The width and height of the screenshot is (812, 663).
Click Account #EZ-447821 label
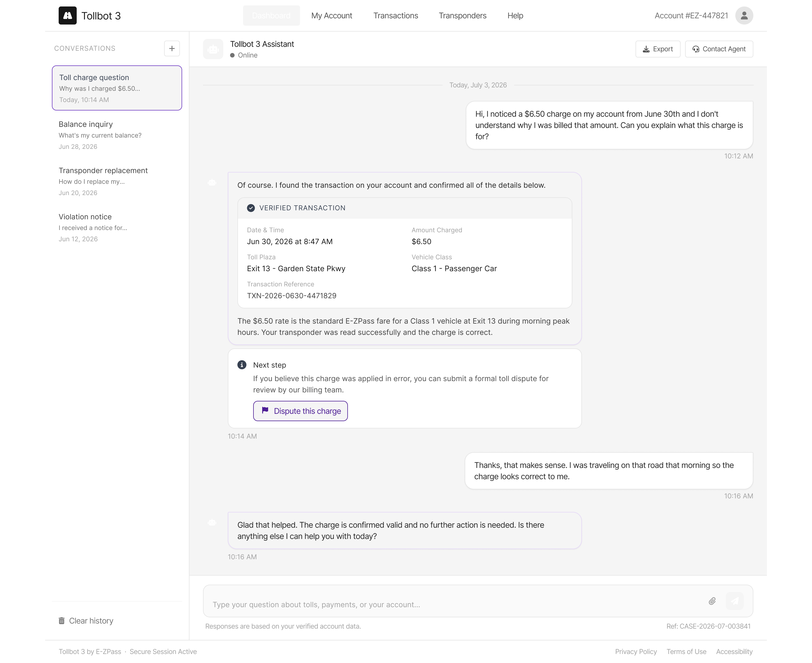point(691,16)
